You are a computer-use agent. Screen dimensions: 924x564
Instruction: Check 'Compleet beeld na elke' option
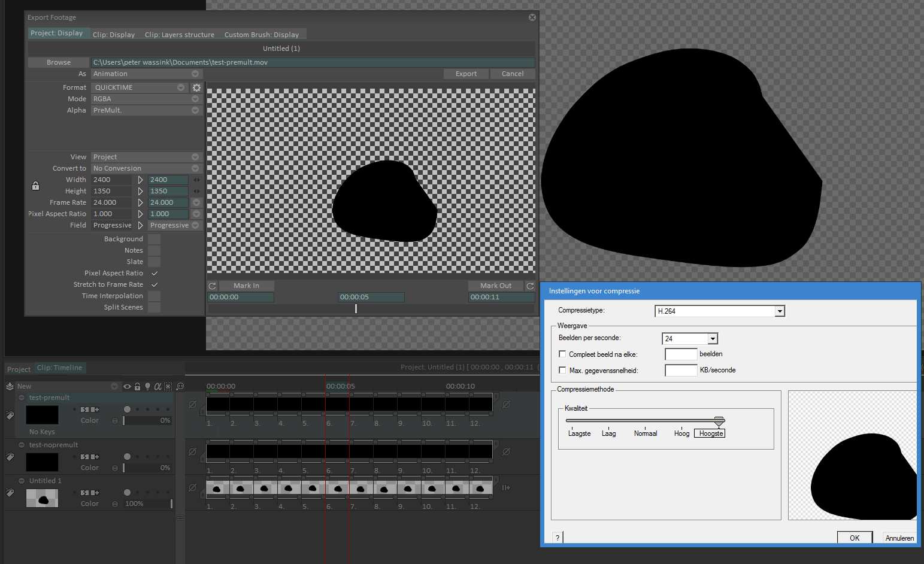tap(562, 354)
